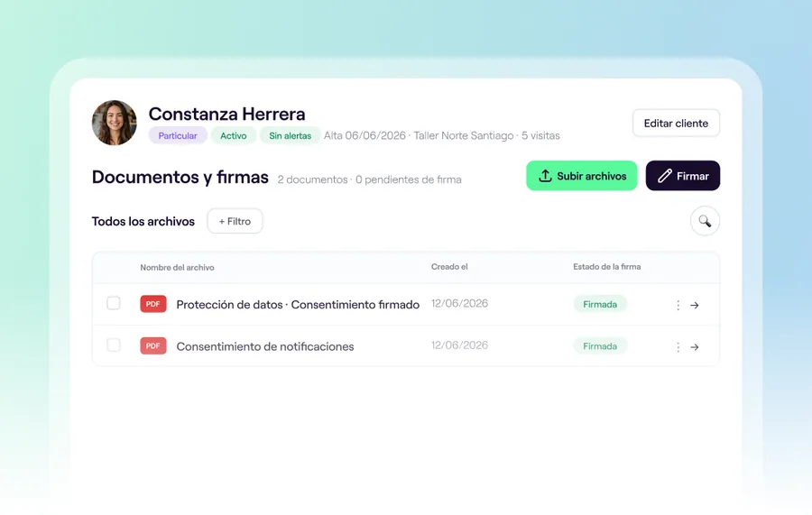812x515 pixels.
Task: Click Firmada badge in Consentimiento de notificaciones row
Action: [x=600, y=346]
